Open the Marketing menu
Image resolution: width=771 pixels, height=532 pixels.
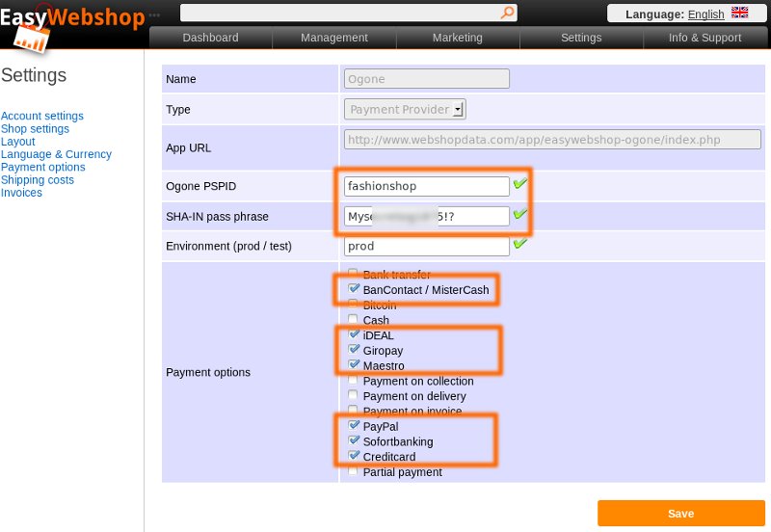click(458, 38)
